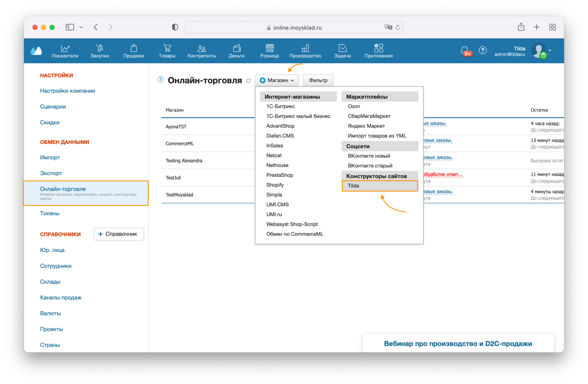The height and width of the screenshot is (384, 588).
Task: Open the Производство section
Action: [305, 51]
